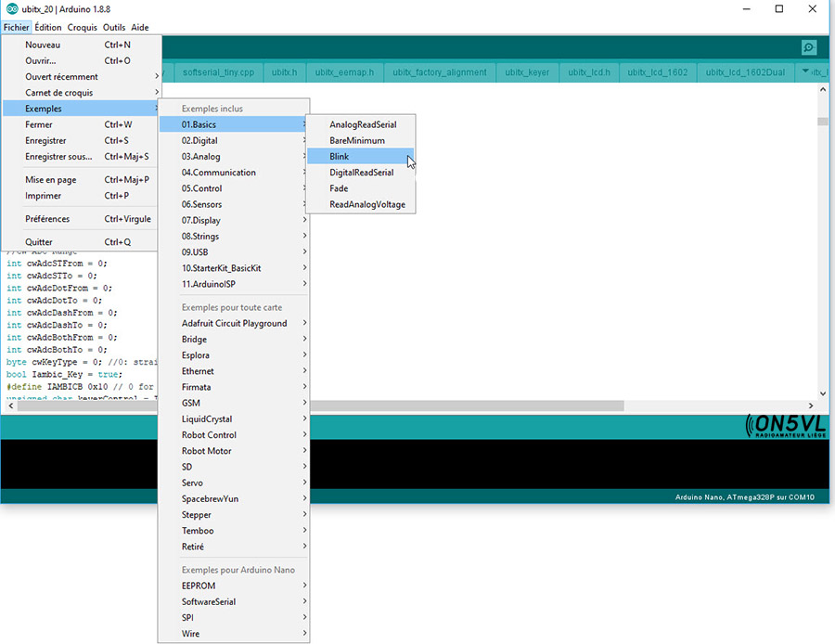
Task: Open the Édition menu
Action: (x=48, y=27)
